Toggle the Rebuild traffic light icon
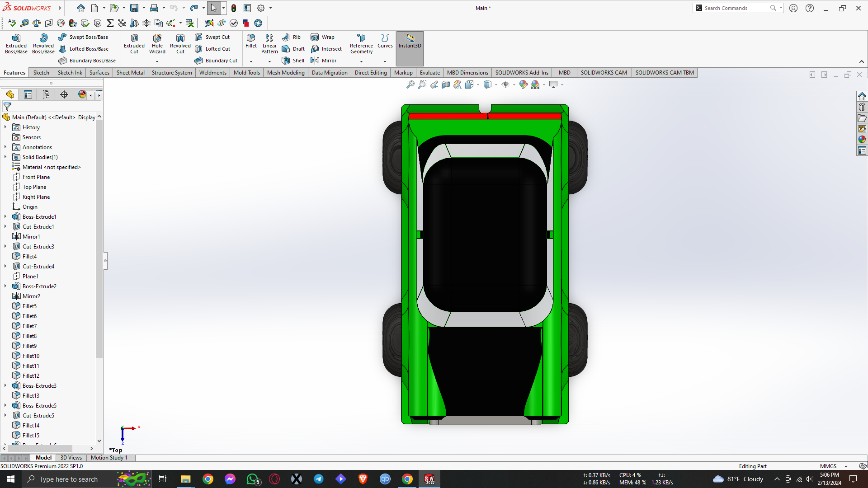The image size is (868, 488). 234,8
